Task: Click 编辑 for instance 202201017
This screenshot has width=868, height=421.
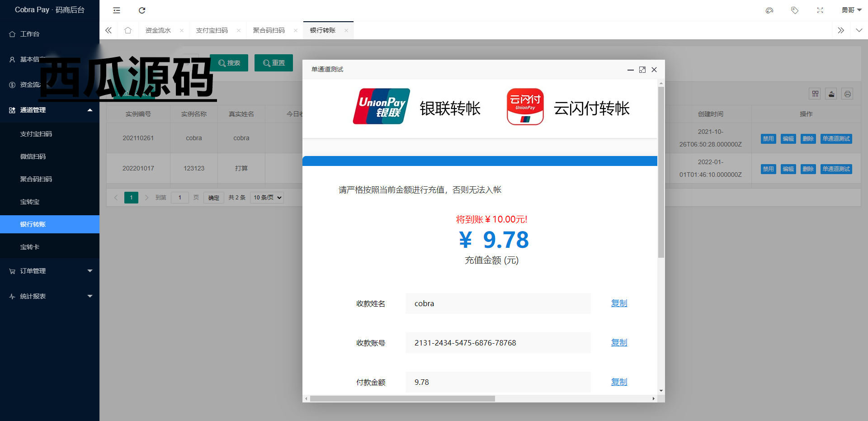Action: 788,169
